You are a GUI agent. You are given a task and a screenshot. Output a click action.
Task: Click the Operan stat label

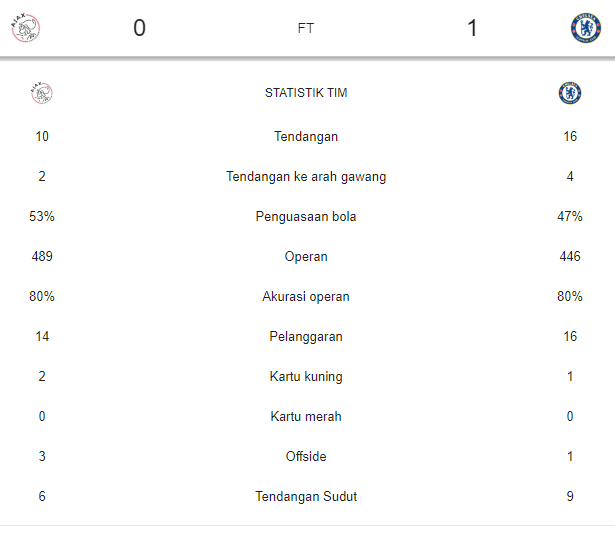[x=306, y=257]
